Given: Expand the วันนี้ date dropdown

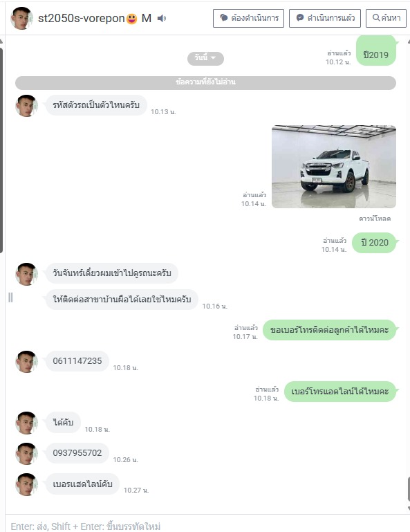Looking at the screenshot, I should 205,58.
